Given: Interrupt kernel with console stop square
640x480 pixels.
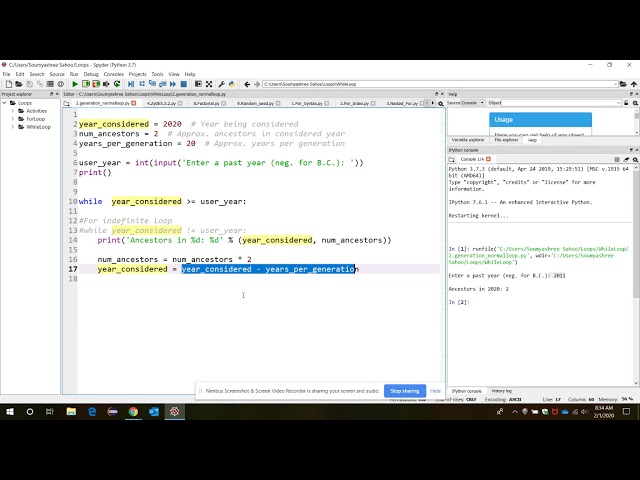Looking at the screenshot, I should [x=617, y=159].
